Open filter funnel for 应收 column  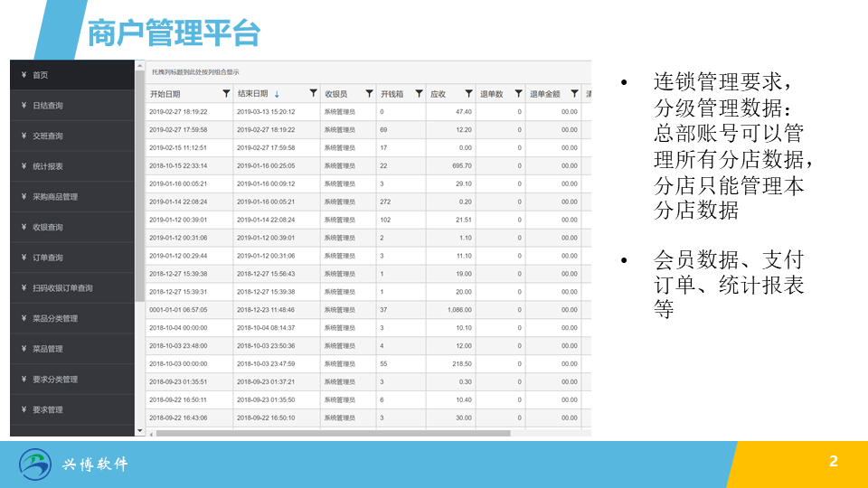click(469, 93)
